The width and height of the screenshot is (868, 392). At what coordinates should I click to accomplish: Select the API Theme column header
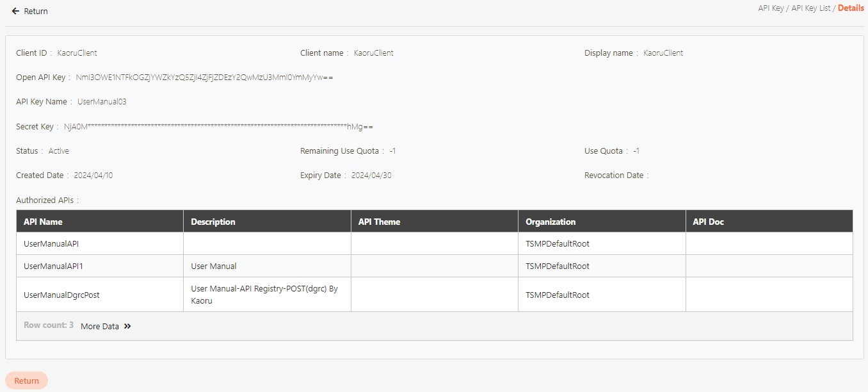[x=379, y=222]
